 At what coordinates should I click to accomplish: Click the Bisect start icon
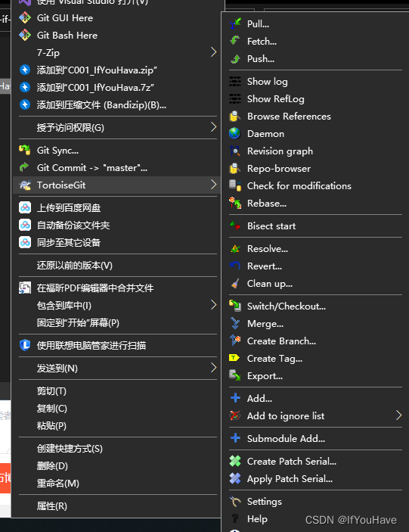(235, 226)
